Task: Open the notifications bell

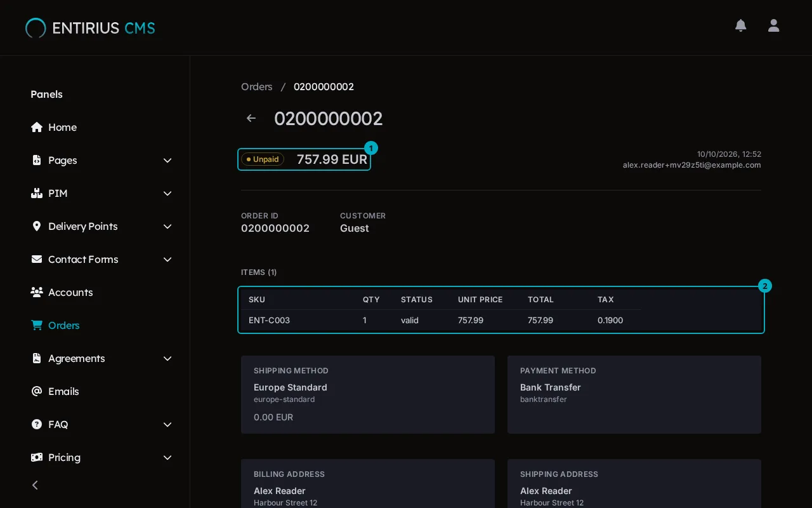Action: [x=740, y=25]
